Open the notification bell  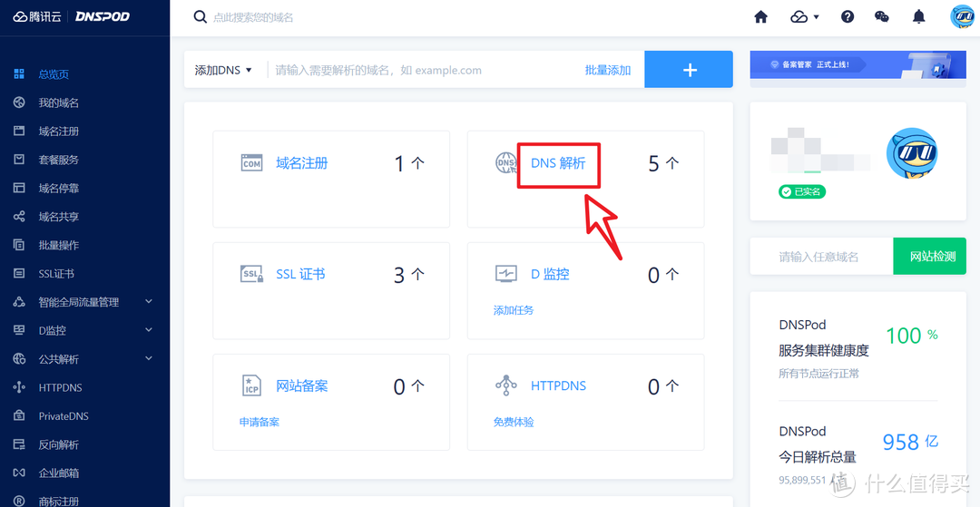pos(919,17)
